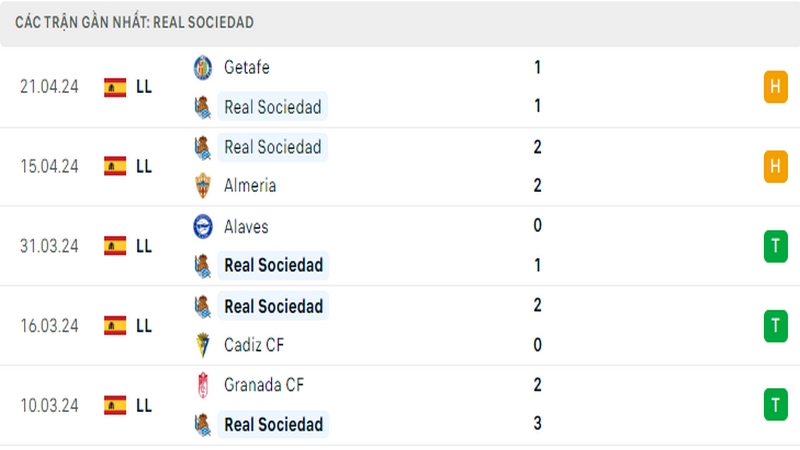Click the green T badge for Alaves match

pos(776,246)
